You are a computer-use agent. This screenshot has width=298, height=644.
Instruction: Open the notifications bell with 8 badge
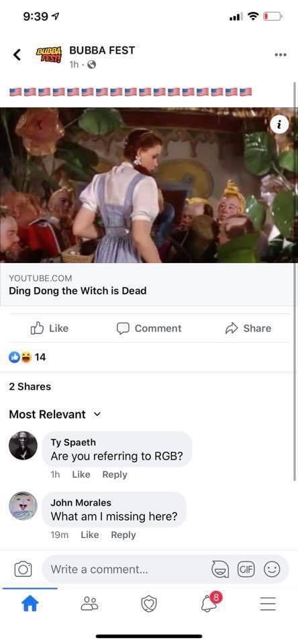[x=211, y=602]
